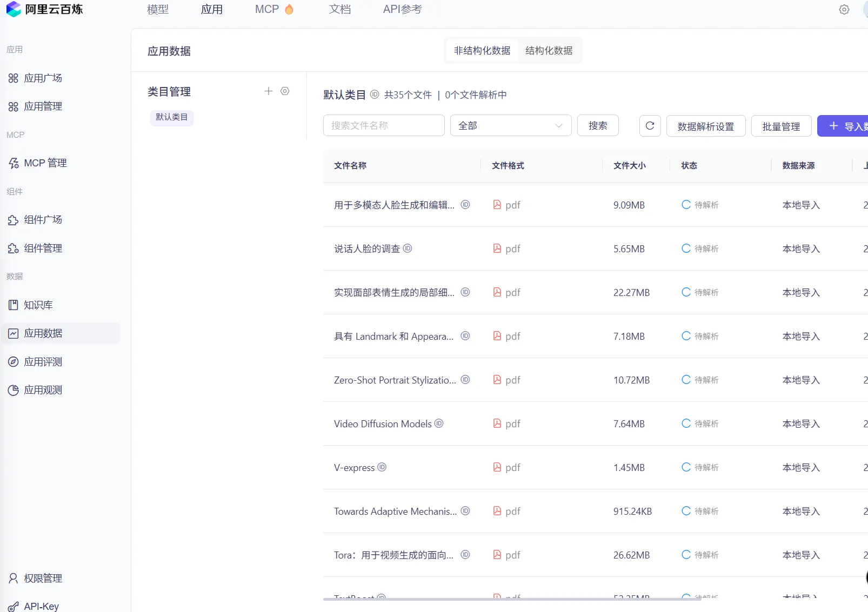This screenshot has height=612, width=868.
Task: Copy the ID of the V-express file
Action: [x=382, y=468]
